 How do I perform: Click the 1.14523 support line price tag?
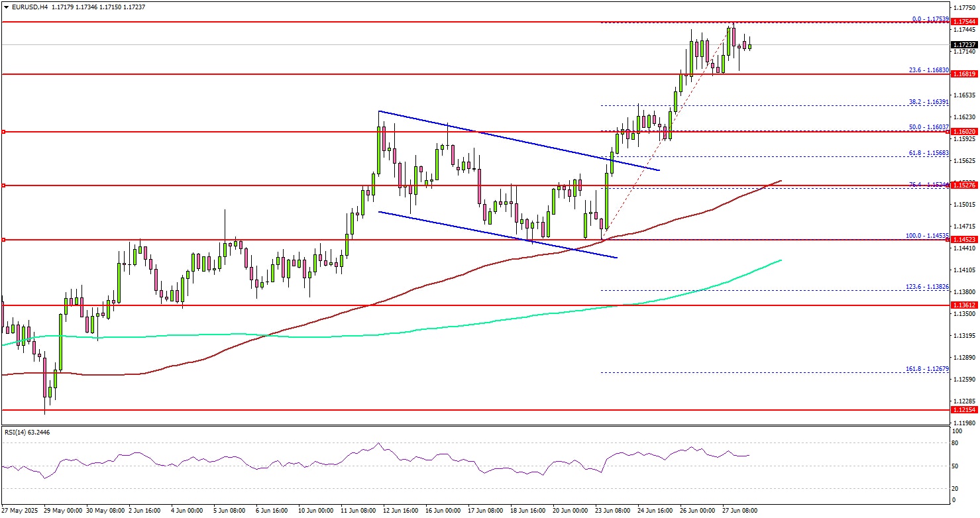(x=964, y=240)
